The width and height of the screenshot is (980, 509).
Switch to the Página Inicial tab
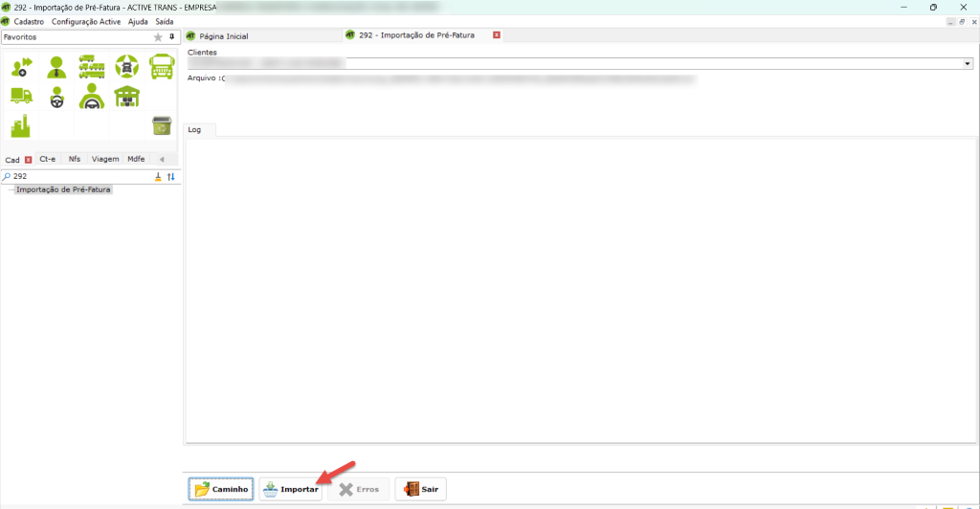pyautogui.click(x=224, y=36)
